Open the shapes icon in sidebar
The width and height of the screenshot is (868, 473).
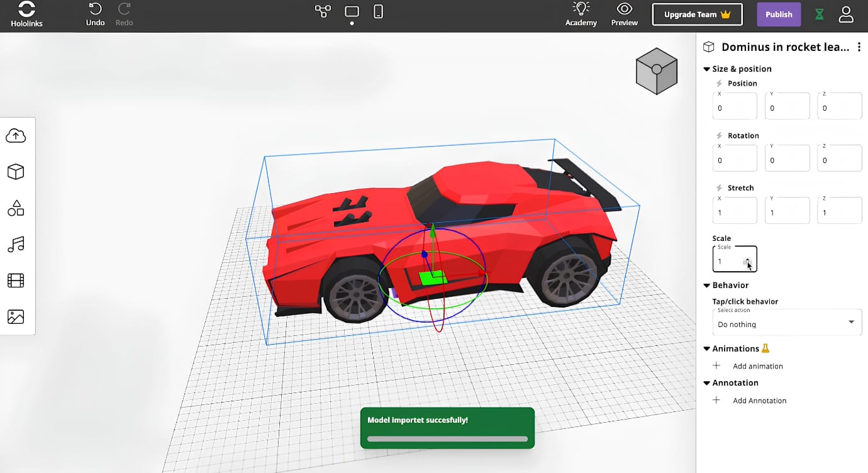click(x=16, y=208)
